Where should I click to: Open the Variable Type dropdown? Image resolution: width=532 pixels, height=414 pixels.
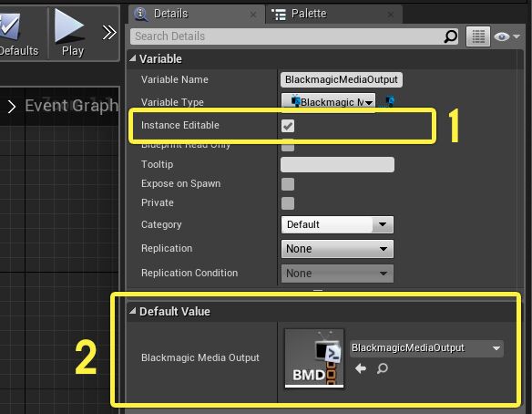pos(329,101)
